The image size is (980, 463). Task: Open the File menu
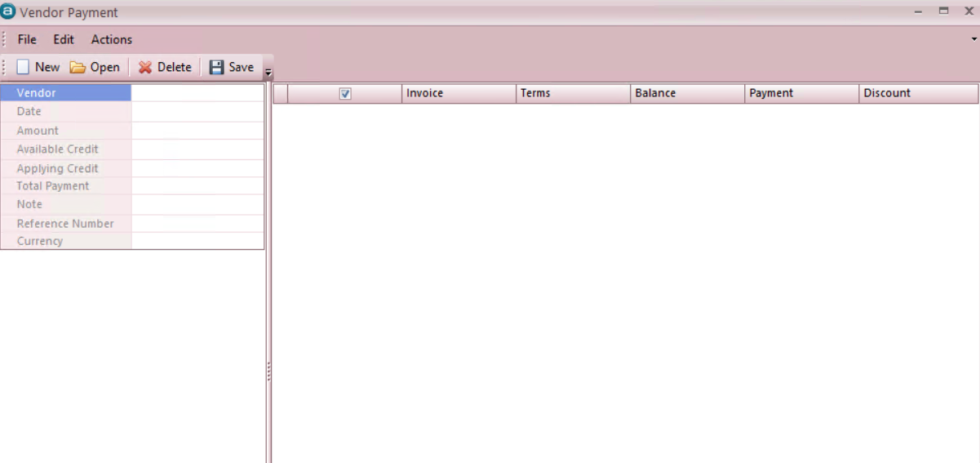27,39
